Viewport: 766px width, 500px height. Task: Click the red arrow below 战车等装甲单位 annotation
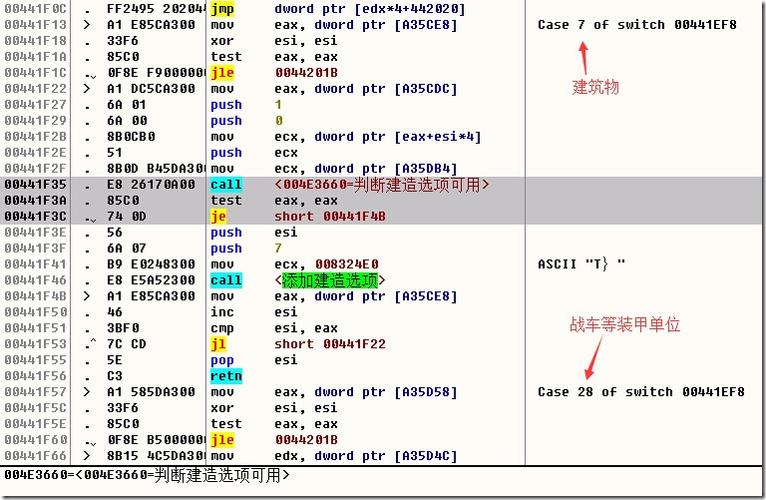tap(593, 354)
